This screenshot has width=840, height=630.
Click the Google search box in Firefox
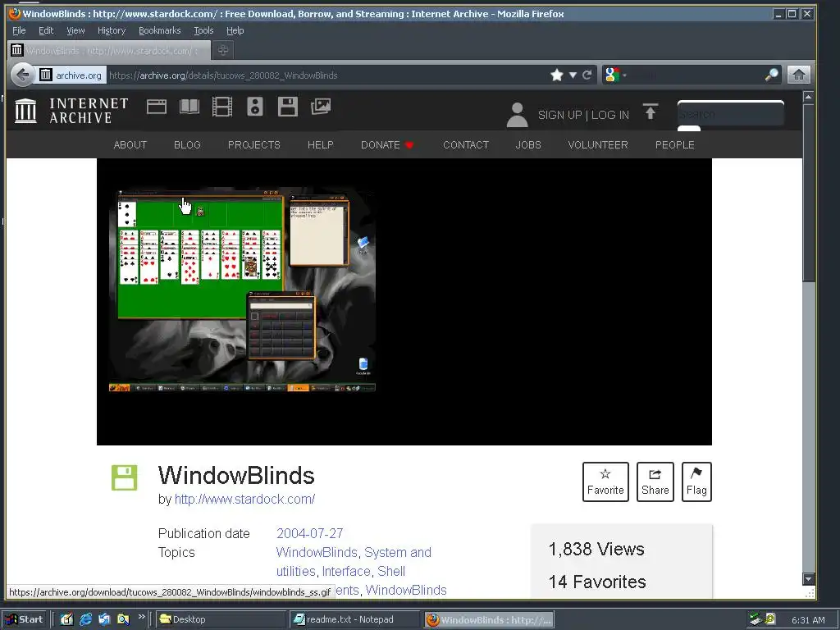pyautogui.click(x=696, y=75)
